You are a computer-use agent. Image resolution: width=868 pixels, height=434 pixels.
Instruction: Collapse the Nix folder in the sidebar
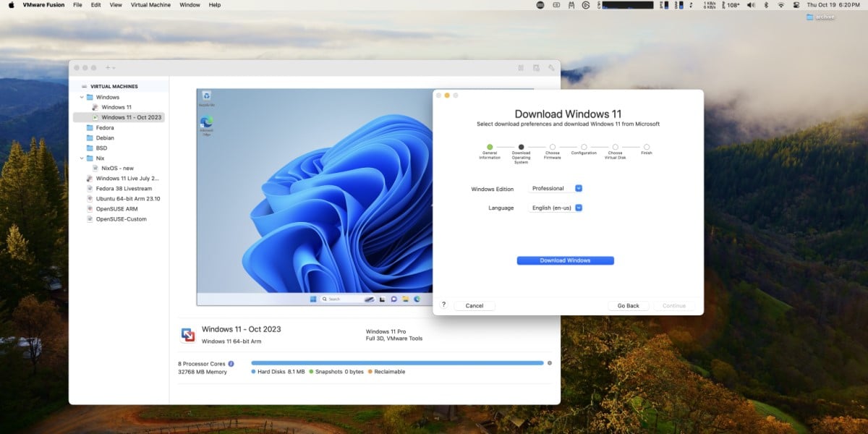click(x=81, y=158)
